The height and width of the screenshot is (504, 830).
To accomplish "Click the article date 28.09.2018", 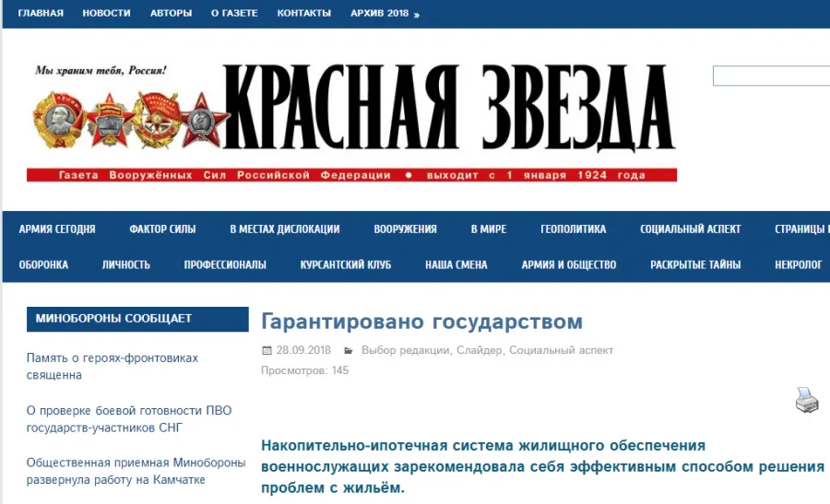I will tap(303, 350).
